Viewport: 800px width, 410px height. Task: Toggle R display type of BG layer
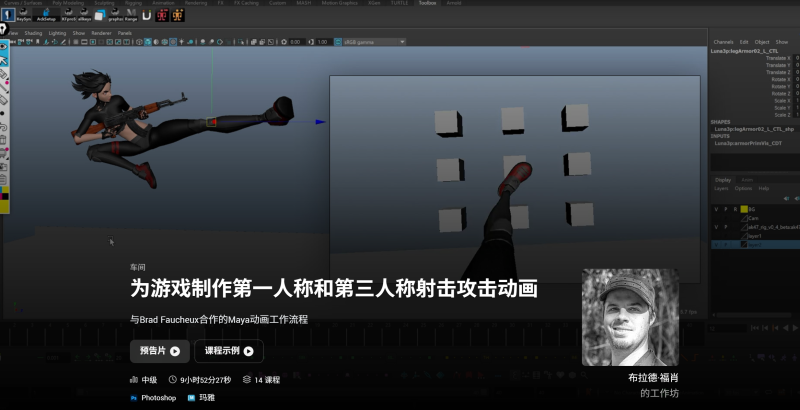(x=735, y=209)
